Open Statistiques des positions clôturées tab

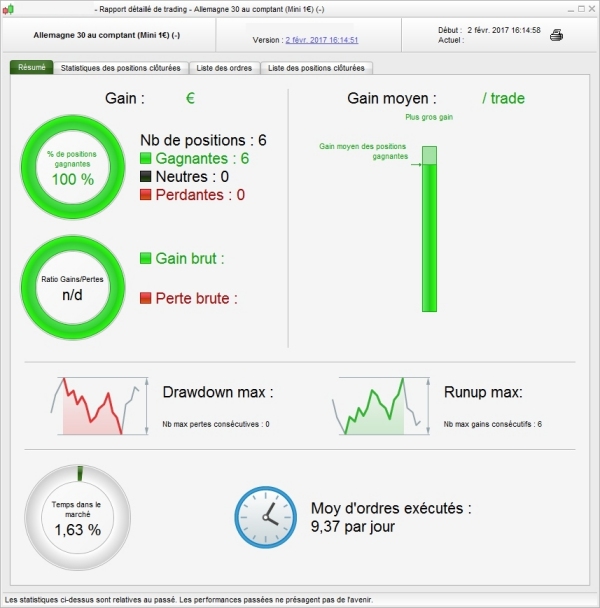point(121,68)
